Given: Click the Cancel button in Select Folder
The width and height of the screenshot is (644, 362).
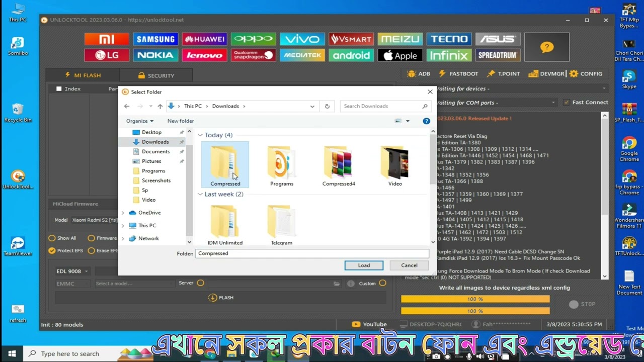Looking at the screenshot, I should pos(409,265).
